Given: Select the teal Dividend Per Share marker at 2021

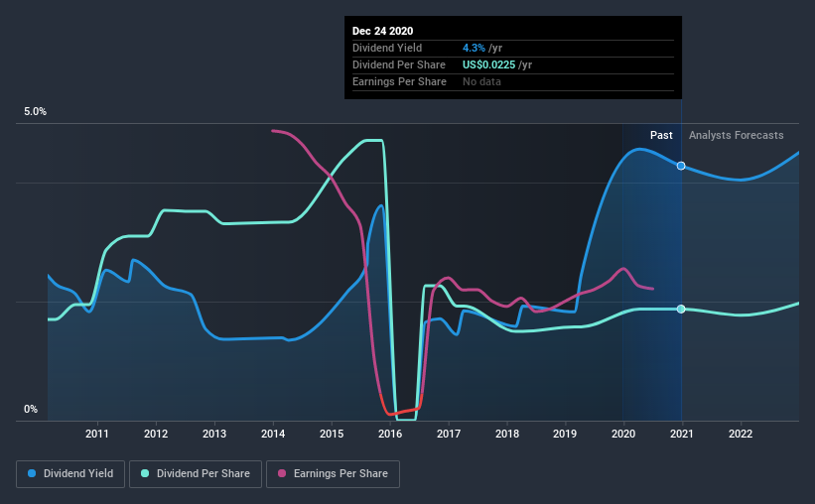Looking at the screenshot, I should (x=681, y=310).
